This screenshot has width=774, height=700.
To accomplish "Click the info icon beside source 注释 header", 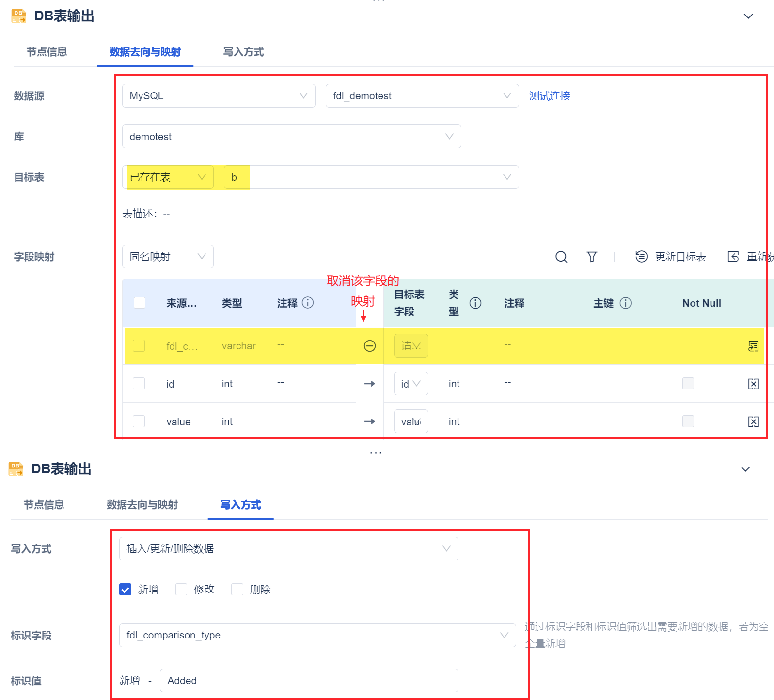I will coord(308,303).
